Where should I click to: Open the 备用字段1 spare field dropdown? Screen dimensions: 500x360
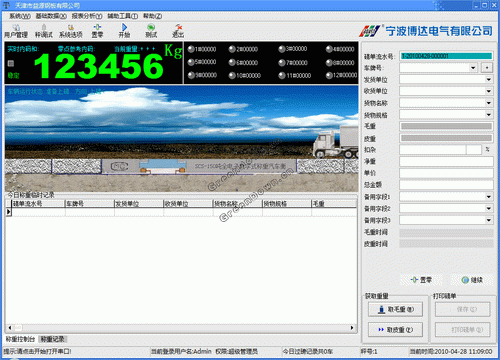[x=489, y=197]
